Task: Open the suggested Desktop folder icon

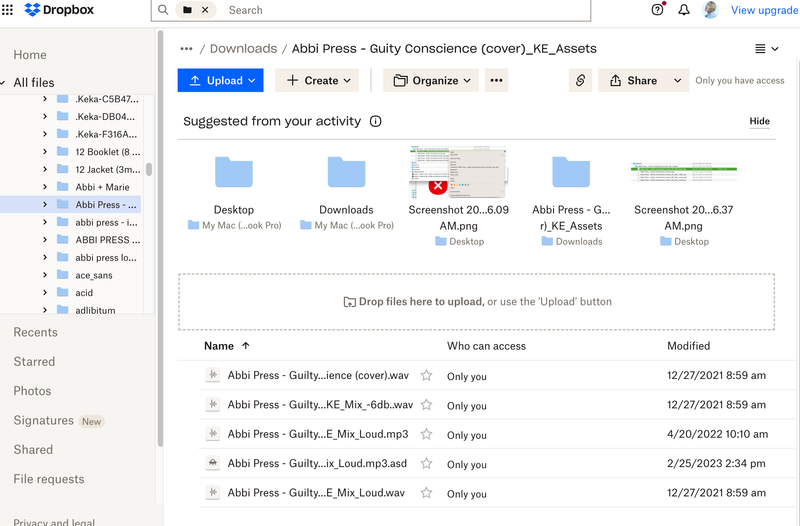Action: [234, 172]
